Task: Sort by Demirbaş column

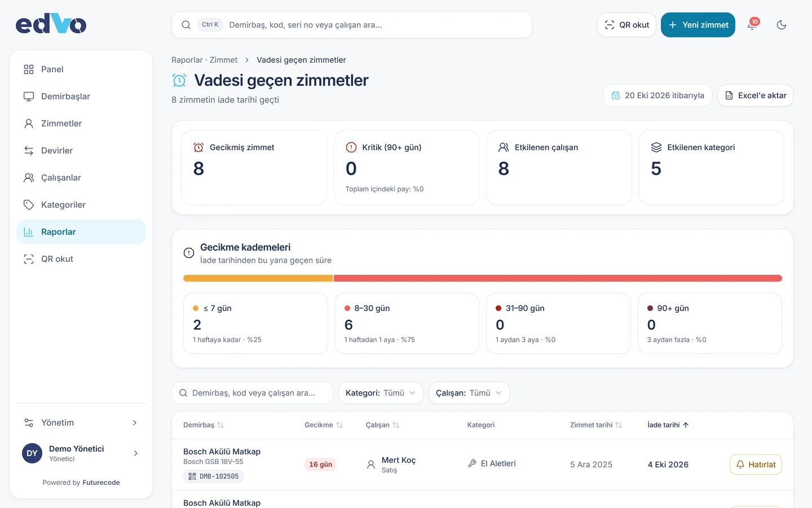Action: point(204,425)
